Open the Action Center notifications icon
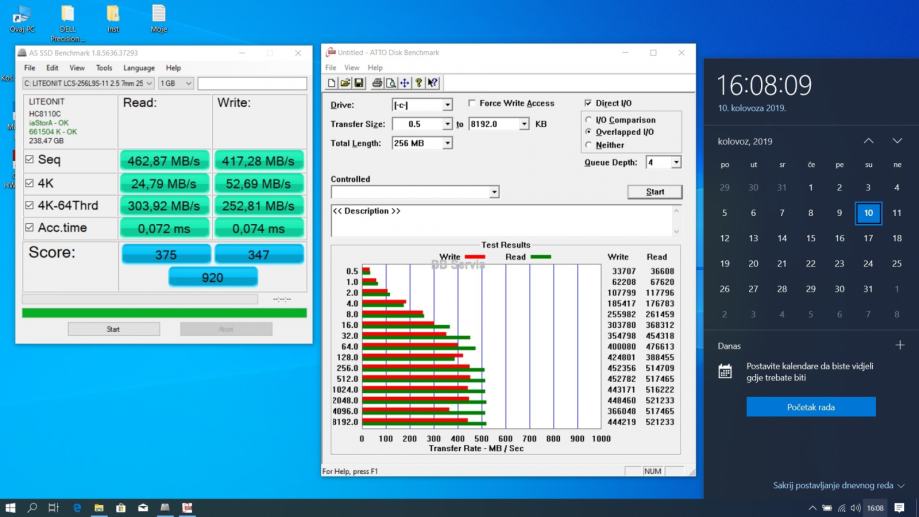Viewport: 919px width, 517px height. coord(899,508)
